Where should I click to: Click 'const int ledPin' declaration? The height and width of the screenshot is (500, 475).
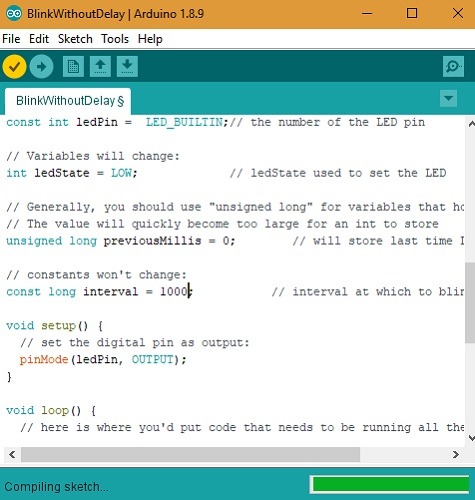click(x=62, y=122)
